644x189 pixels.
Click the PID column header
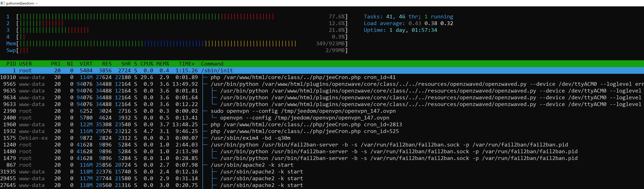(11, 64)
